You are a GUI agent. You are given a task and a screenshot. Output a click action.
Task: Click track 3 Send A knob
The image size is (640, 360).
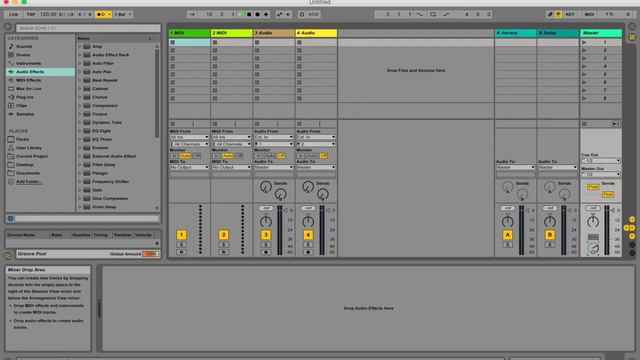tap(266, 187)
